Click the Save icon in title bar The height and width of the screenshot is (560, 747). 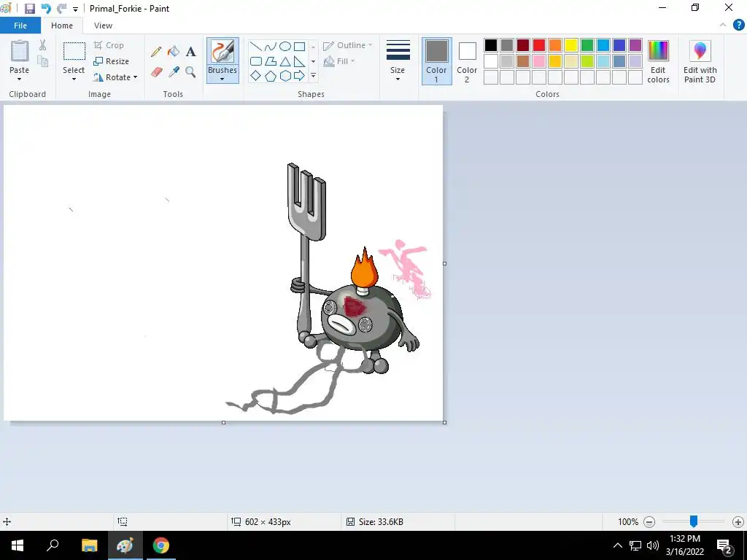[29, 9]
